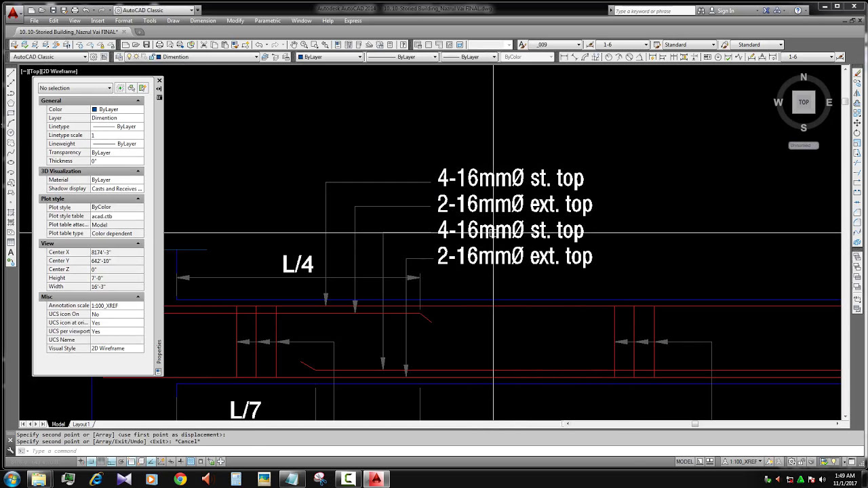Collapse the Misc section in Properties

point(138,296)
